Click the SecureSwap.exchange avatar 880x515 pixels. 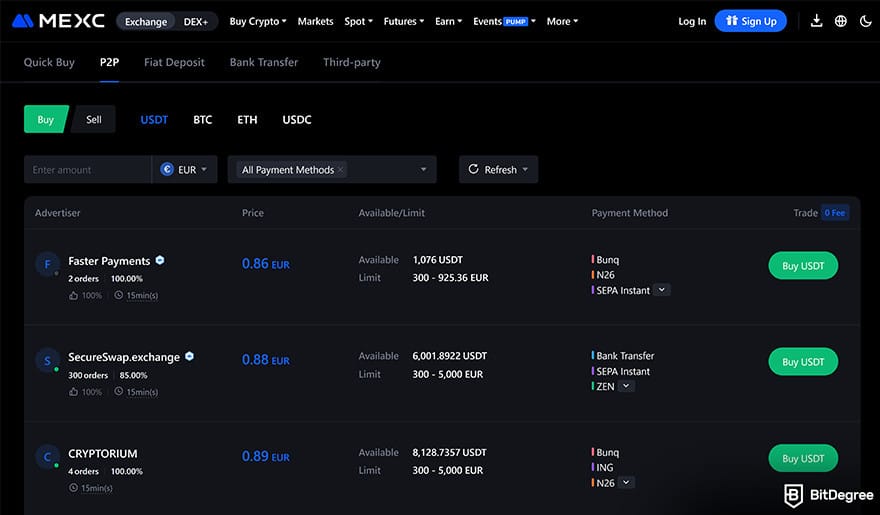47,360
